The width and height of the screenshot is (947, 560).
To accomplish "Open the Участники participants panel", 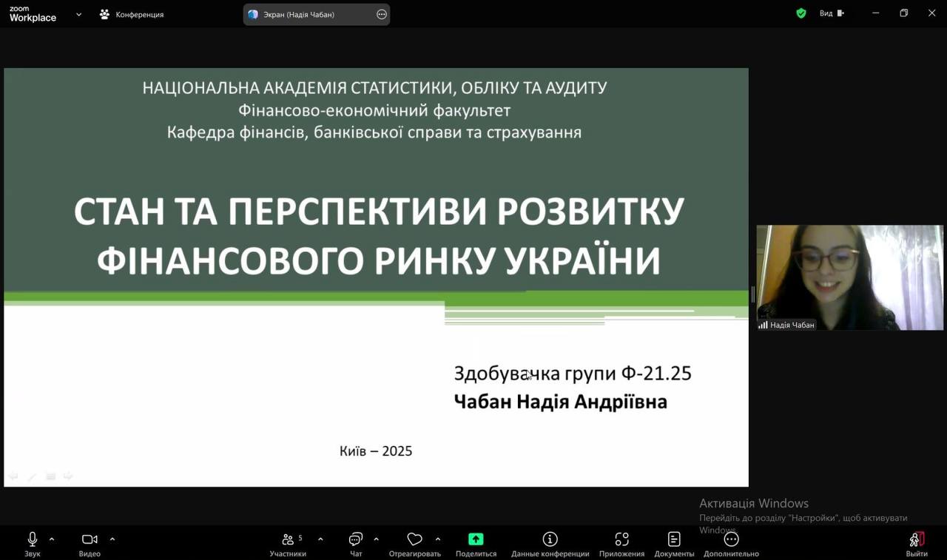I will click(288, 539).
